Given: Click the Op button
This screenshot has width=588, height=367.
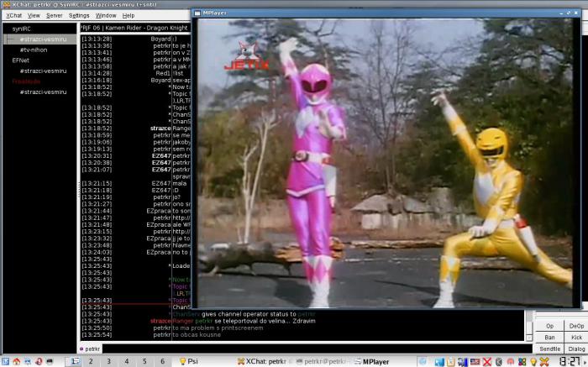Looking at the screenshot, I should click(x=549, y=326).
